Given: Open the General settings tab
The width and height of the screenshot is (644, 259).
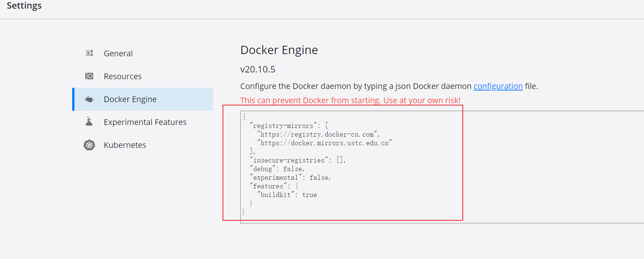Looking at the screenshot, I should pyautogui.click(x=118, y=53).
